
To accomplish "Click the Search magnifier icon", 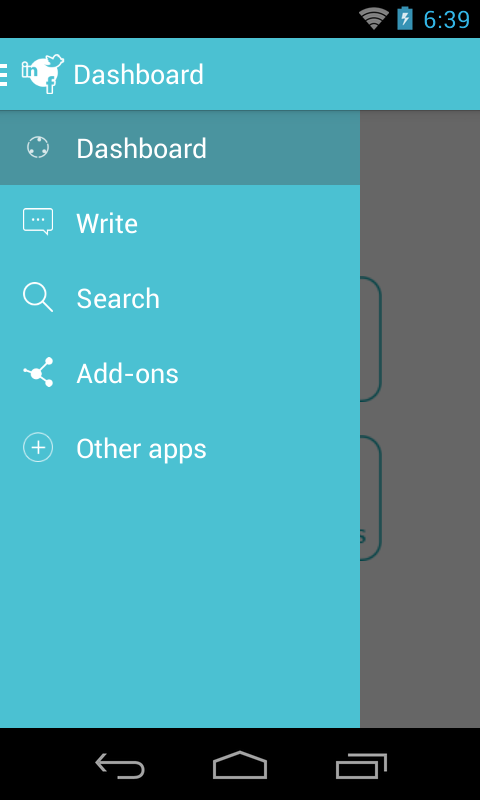I will tap(38, 297).
